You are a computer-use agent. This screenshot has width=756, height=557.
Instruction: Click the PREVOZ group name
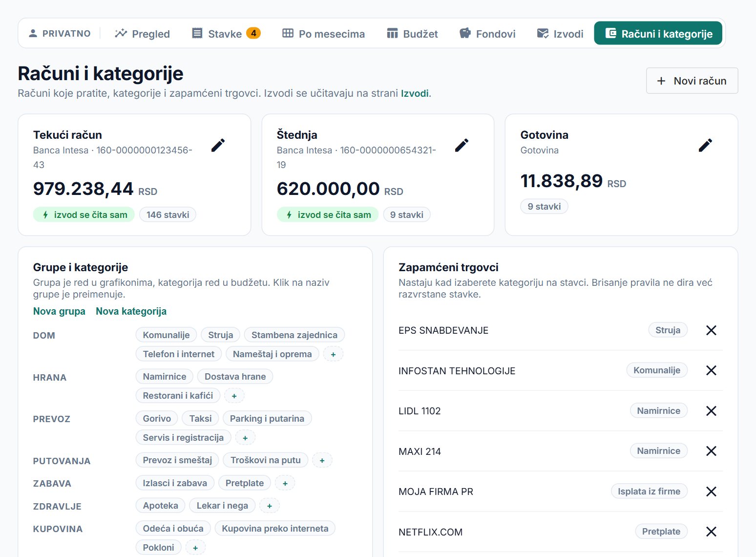pos(52,419)
